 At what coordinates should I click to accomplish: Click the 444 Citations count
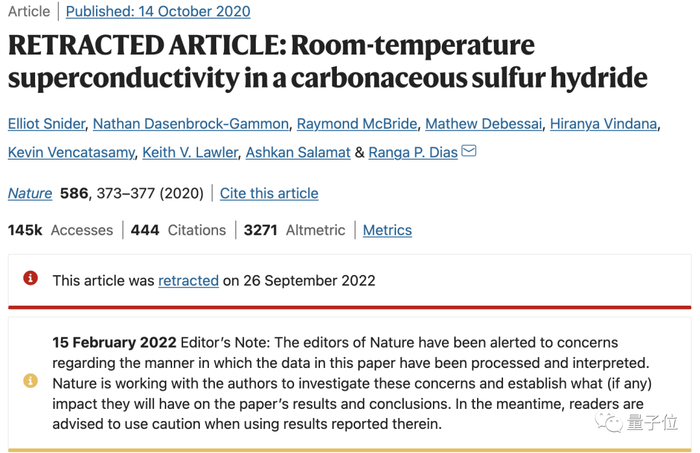tap(176, 230)
